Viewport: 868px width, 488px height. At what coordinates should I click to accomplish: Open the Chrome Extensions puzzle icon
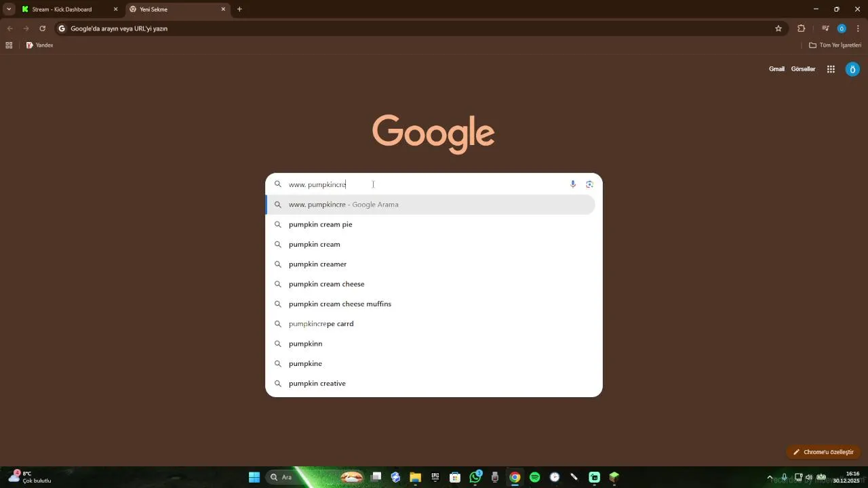coord(801,28)
